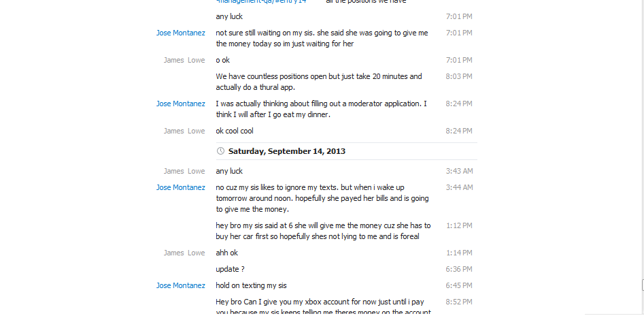Select the 8:52 PM timestamp
The image size is (644, 316).
[459, 302]
